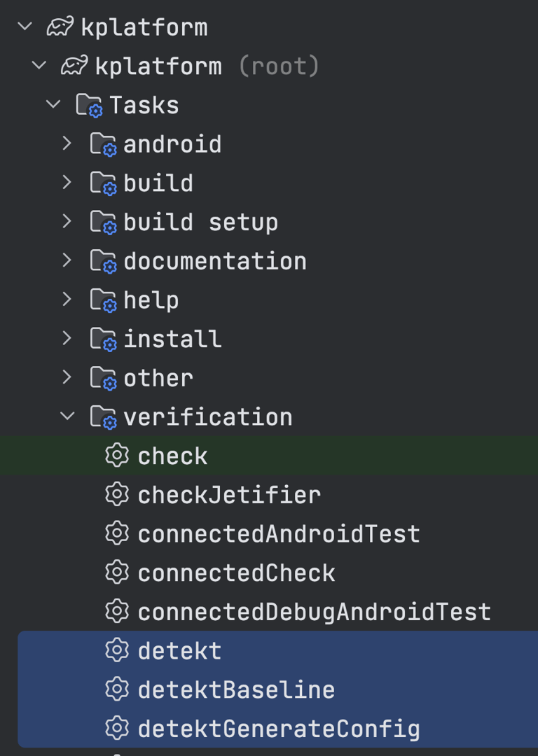
Task: Click the Gradle elephant icon beside kplatform (root)
Action: tap(74, 66)
